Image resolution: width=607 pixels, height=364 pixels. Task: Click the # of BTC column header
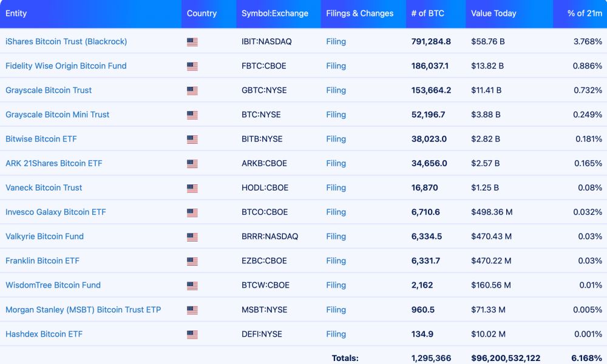pyautogui.click(x=429, y=13)
